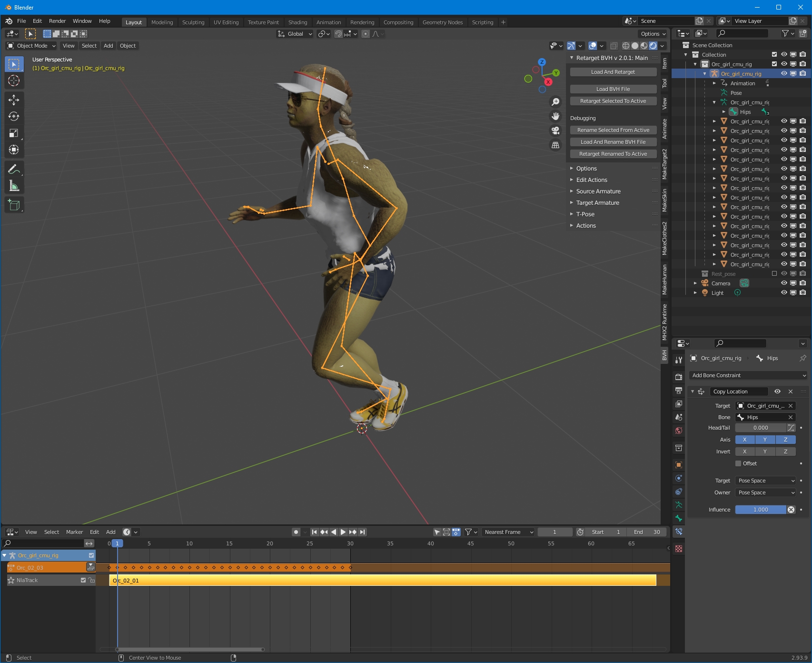Enable rendered viewport shading
The width and height of the screenshot is (812, 663).
(653, 46)
